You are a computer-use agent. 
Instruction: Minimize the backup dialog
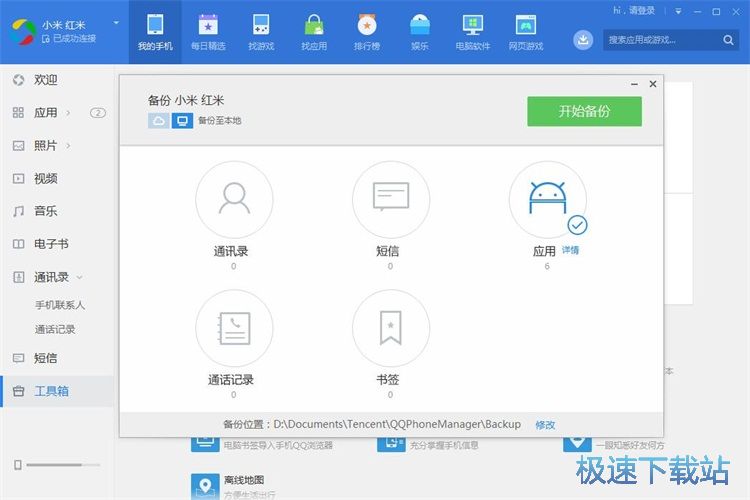pos(634,84)
